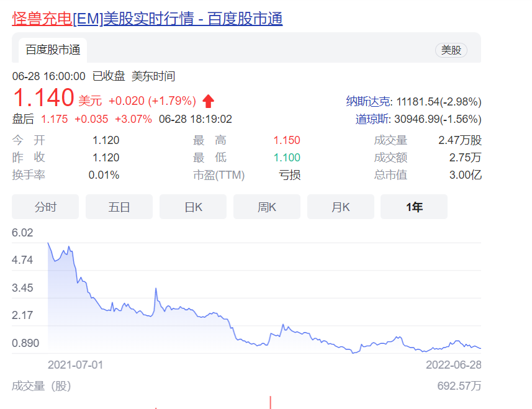Click the 美股 market badge
Viewport: 532px width, 409px height.
pyautogui.click(x=451, y=50)
